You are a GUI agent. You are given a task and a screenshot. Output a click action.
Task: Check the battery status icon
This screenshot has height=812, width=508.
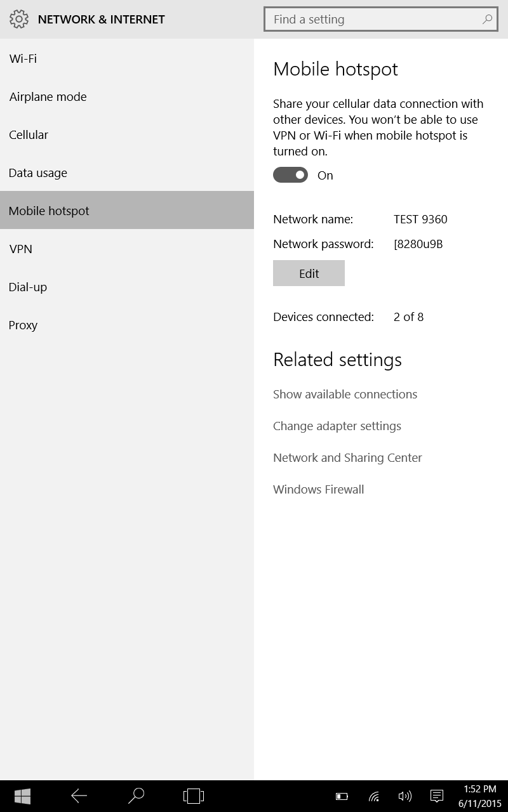[x=342, y=796]
